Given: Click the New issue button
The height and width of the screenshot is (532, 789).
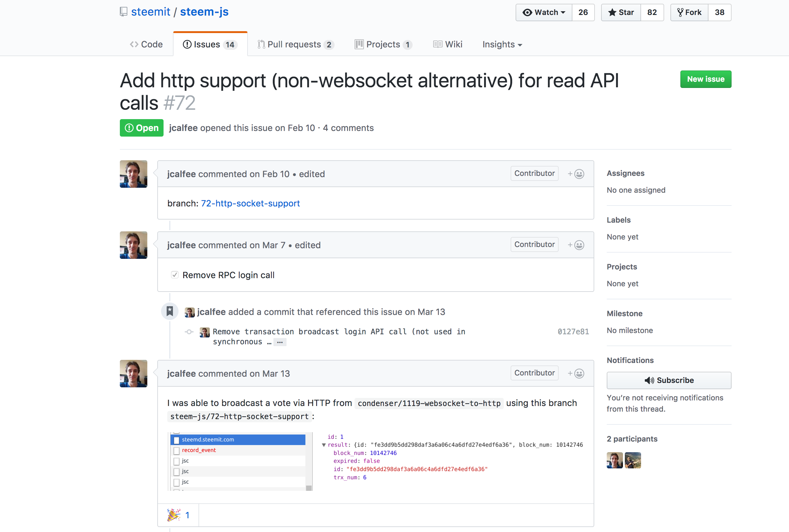Looking at the screenshot, I should click(705, 79).
